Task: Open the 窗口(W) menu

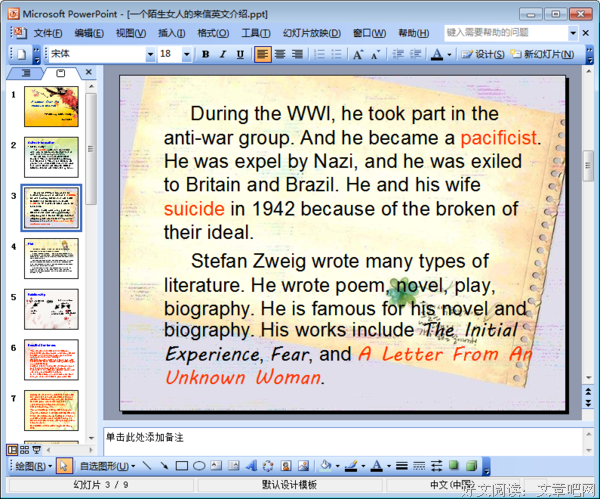Action: pos(369,33)
